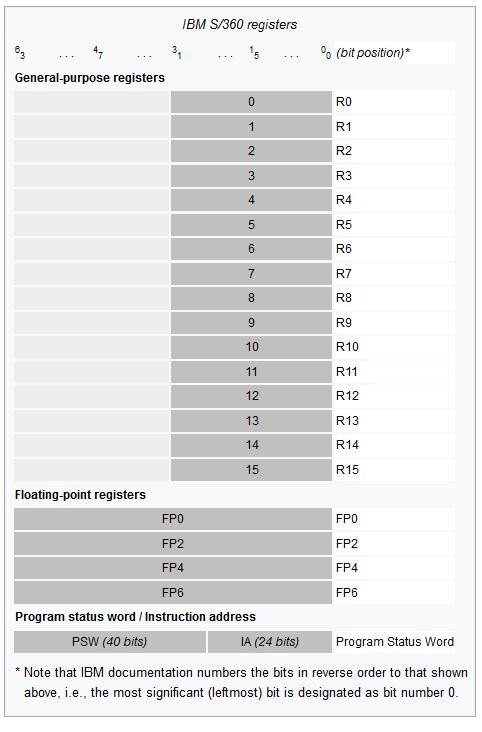Click the Floating-point registers heading
The image size is (482, 732).
coord(80,495)
